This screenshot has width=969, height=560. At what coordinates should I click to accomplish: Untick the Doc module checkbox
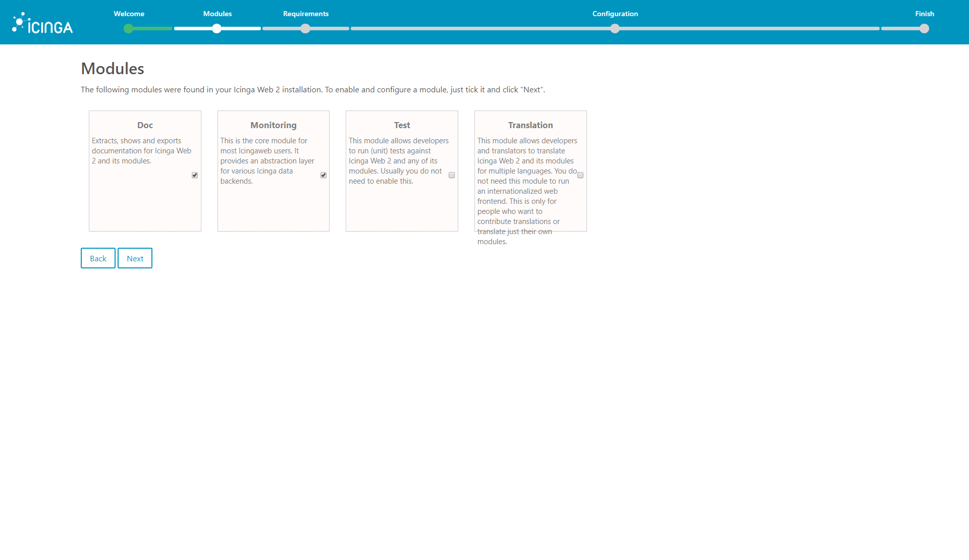[x=195, y=175]
